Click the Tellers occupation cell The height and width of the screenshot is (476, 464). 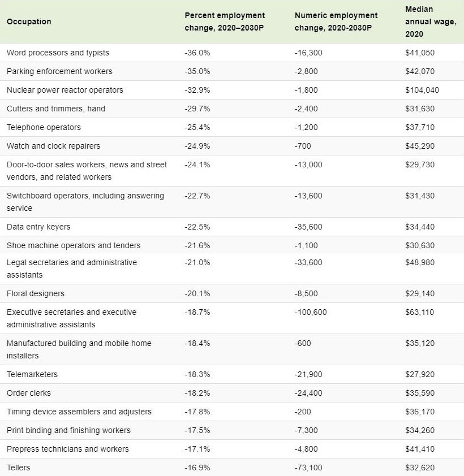click(19, 468)
